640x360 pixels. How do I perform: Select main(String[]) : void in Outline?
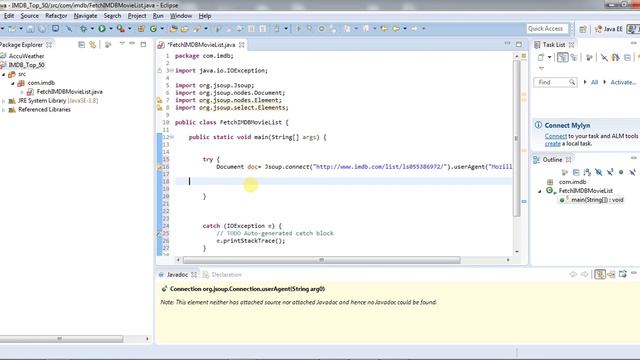pos(597,200)
